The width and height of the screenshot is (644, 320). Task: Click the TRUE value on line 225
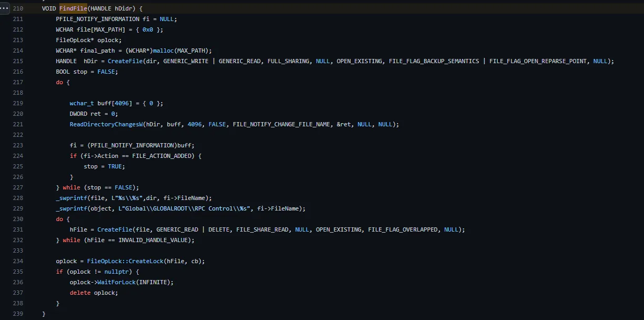pos(116,166)
